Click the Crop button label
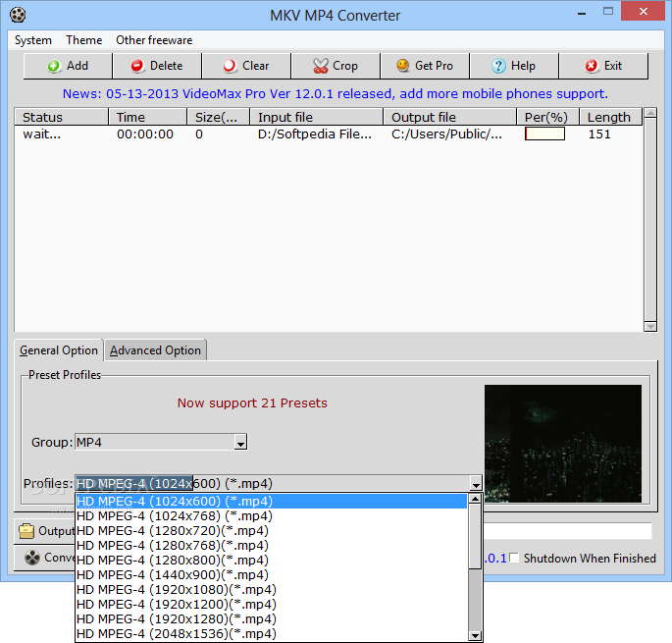Viewport: 672px width, 643px height. 345,66
